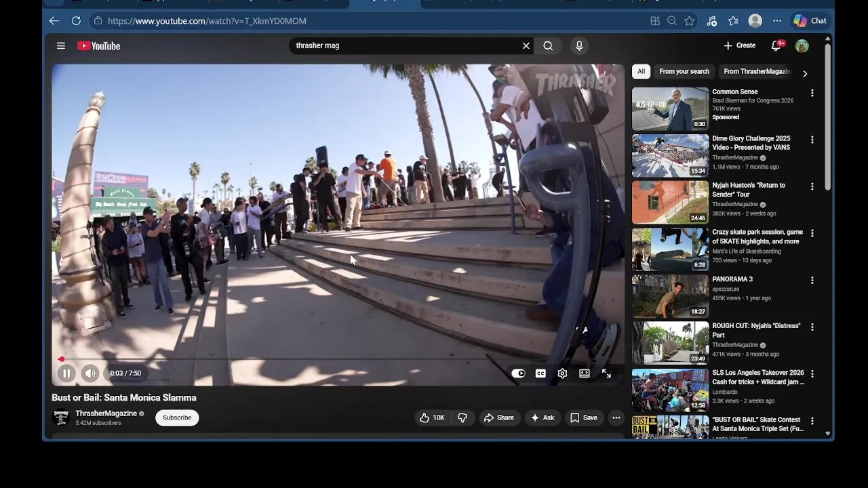Open ROUGH CUT Nyjah's Distress thumbnail
Image resolution: width=868 pixels, height=488 pixels.
click(670, 342)
